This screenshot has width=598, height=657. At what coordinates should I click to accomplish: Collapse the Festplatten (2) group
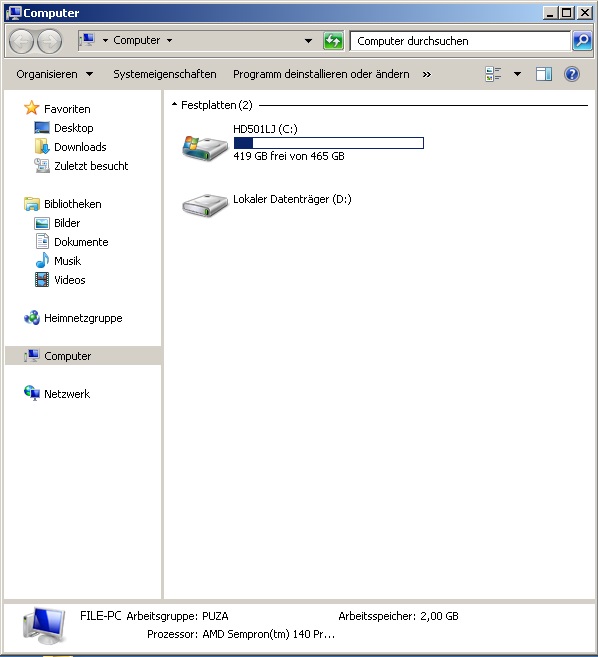tap(174, 104)
